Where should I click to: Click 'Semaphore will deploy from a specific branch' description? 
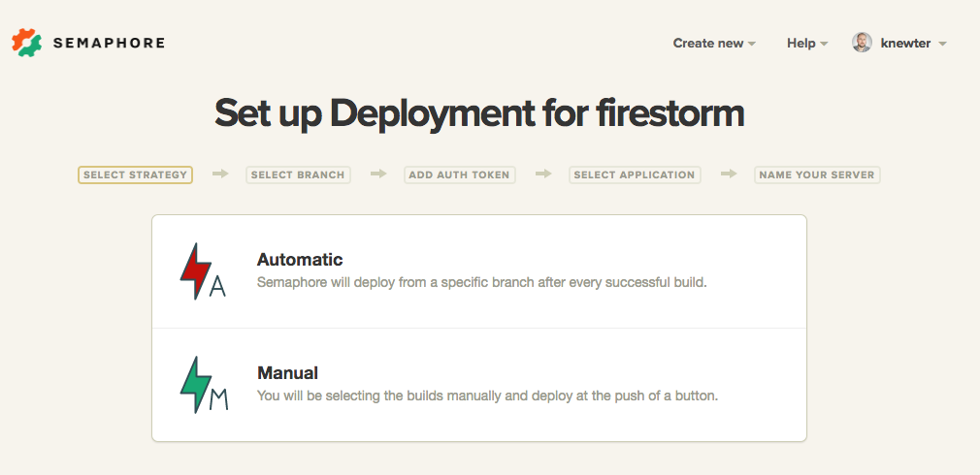point(482,282)
